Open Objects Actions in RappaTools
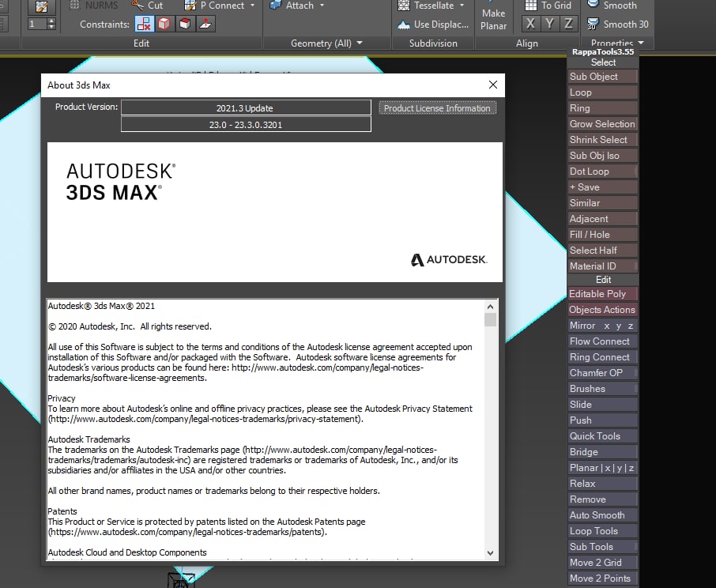Image resolution: width=716 pixels, height=588 pixels. pyautogui.click(x=602, y=310)
